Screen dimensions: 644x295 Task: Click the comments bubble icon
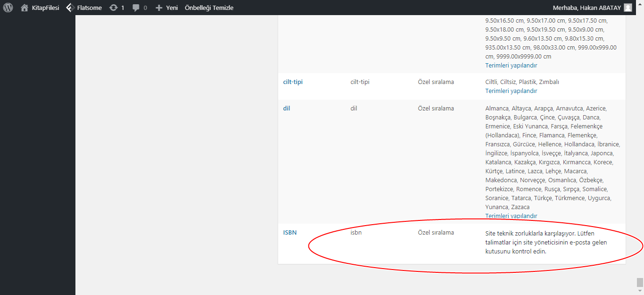click(136, 8)
